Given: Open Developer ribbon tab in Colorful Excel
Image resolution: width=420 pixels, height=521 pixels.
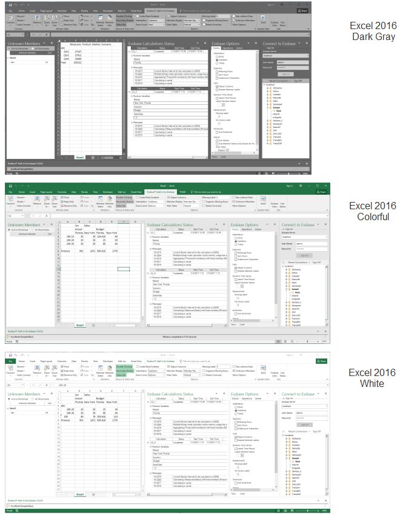Looking at the screenshot, I should click(x=107, y=192).
